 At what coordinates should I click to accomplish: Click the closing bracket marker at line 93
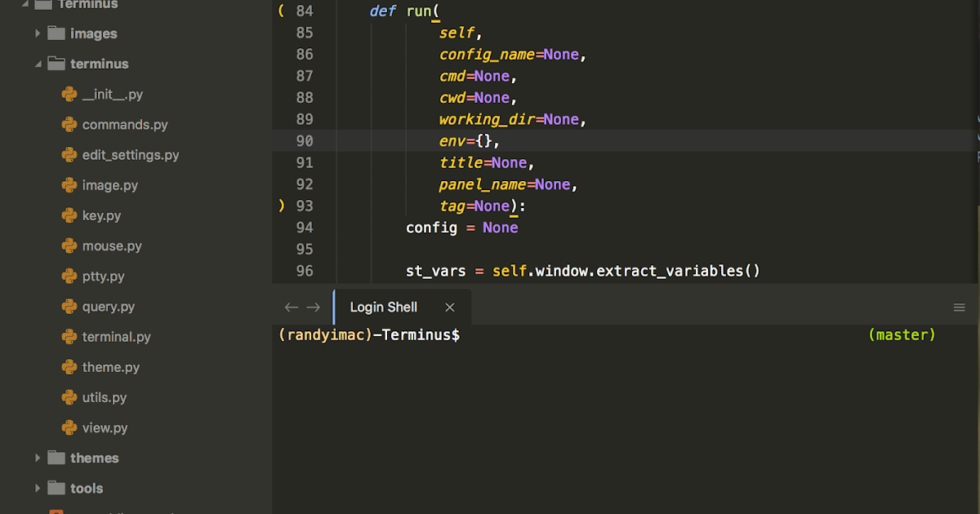coord(281,206)
